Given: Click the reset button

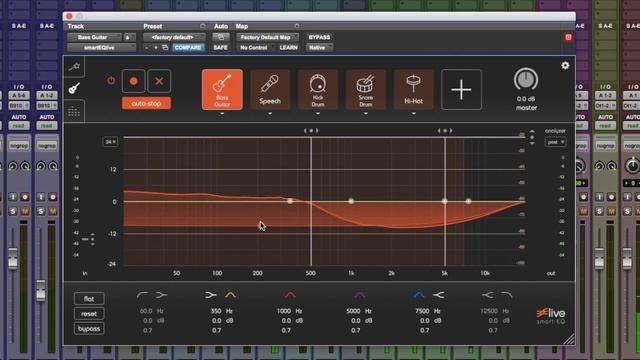Looking at the screenshot, I should pos(89,314).
